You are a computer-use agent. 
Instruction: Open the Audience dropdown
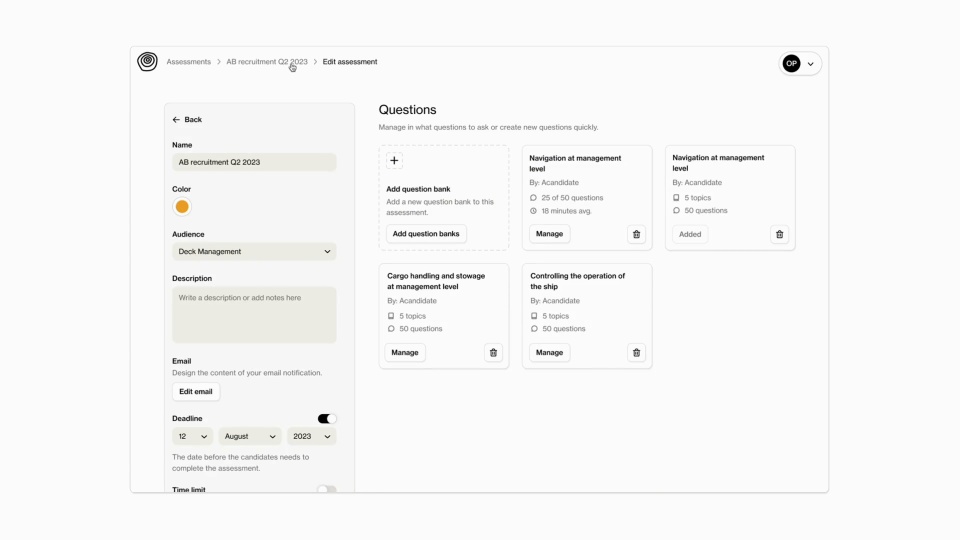coord(254,252)
